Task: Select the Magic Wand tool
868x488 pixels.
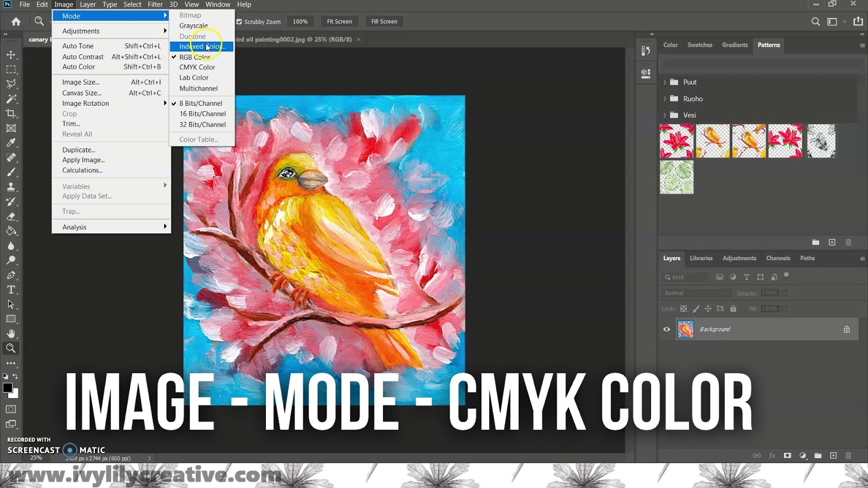Action: pos(11,99)
